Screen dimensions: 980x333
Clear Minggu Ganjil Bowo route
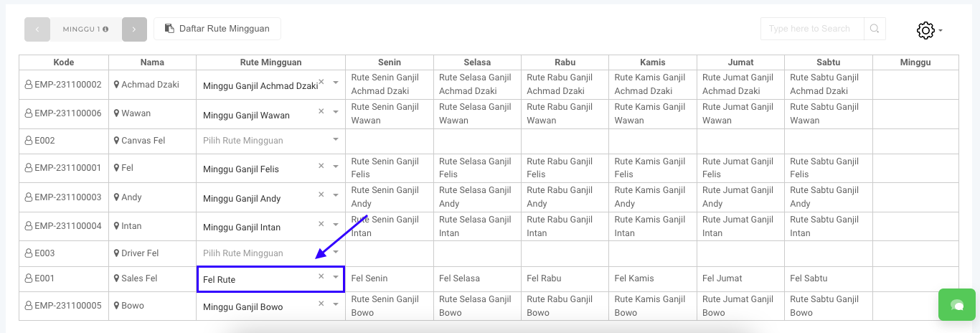(321, 304)
